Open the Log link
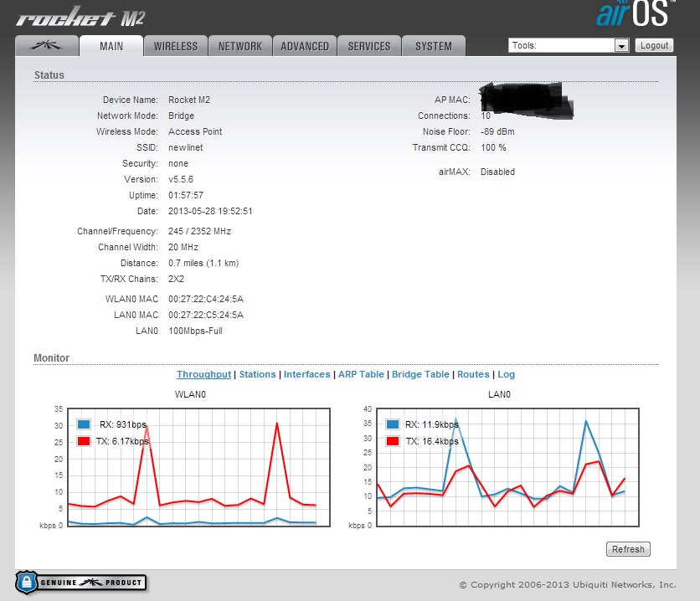The width and height of the screenshot is (700, 601). tap(507, 374)
